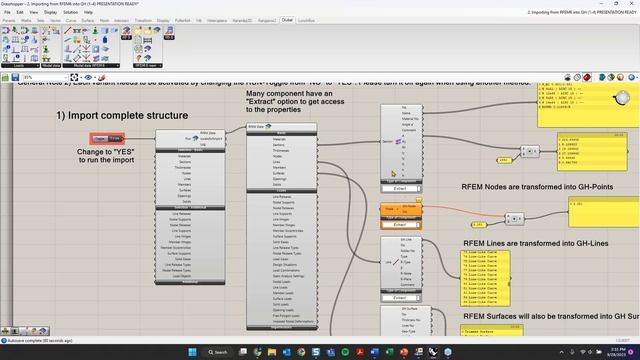Click the Save document floppy icon
The height and width of the screenshot is (360, 640).
(x=16, y=77)
